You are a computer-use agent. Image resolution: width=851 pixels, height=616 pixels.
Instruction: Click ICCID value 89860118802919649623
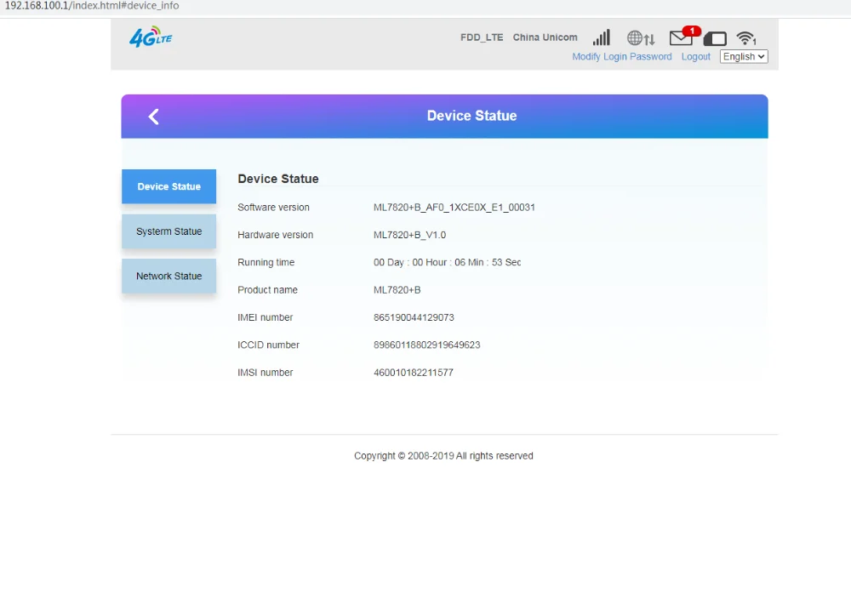[426, 345]
